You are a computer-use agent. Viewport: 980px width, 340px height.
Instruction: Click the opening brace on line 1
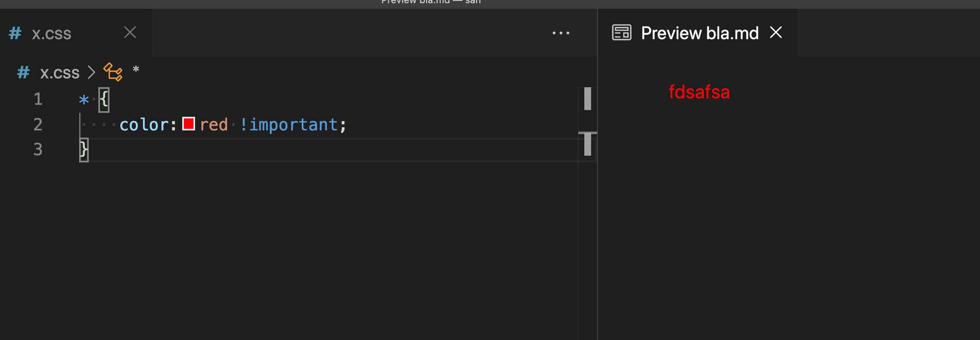103,99
